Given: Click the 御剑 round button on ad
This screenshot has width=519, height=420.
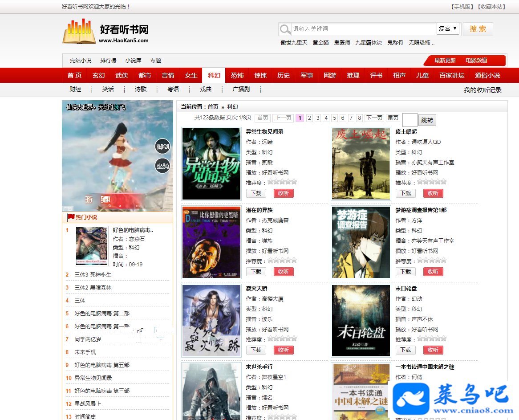Looking at the screenshot, I should [x=163, y=147].
